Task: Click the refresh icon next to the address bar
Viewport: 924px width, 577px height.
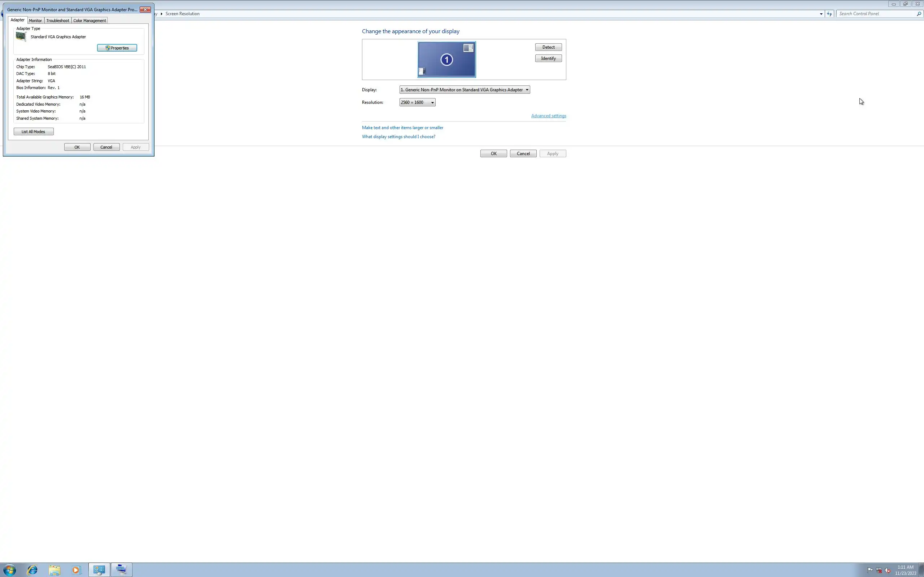Action: coord(829,14)
